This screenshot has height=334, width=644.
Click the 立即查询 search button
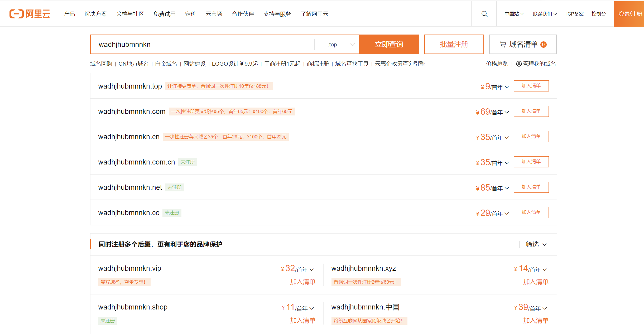[389, 44]
